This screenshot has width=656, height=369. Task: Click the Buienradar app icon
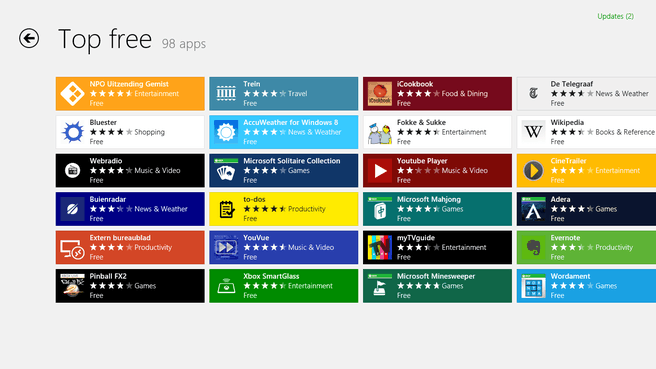pyautogui.click(x=72, y=209)
